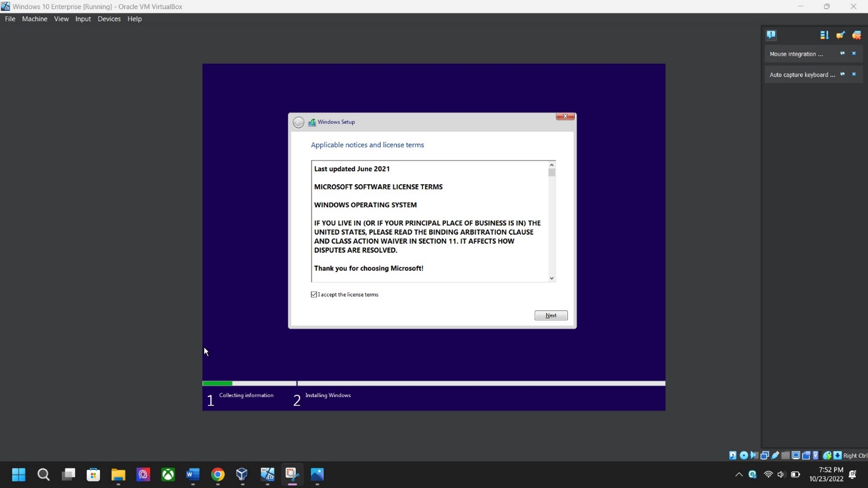Uncheck I accept the license terms

tap(314, 295)
